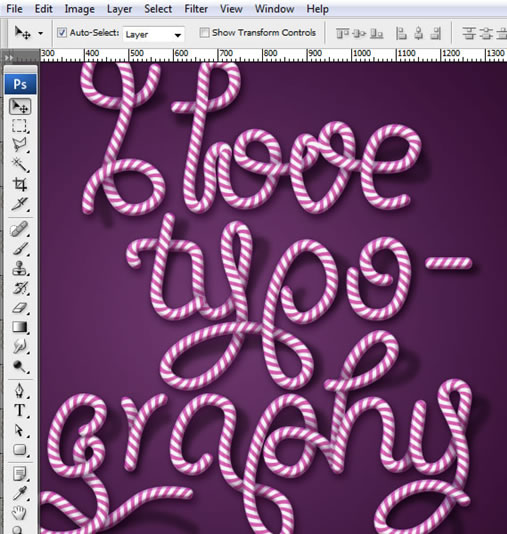Select the Rectangular Marquee tool

pyautogui.click(x=19, y=126)
